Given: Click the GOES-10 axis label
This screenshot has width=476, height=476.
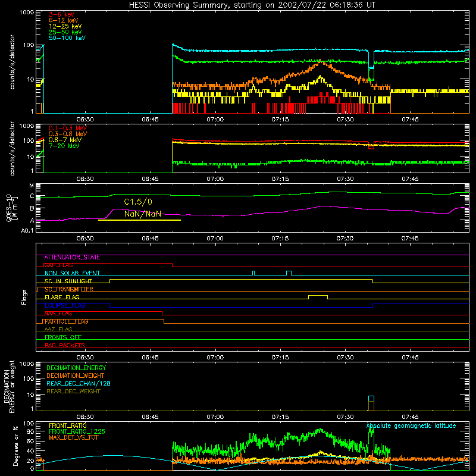Looking at the screenshot, I should coord(11,208).
